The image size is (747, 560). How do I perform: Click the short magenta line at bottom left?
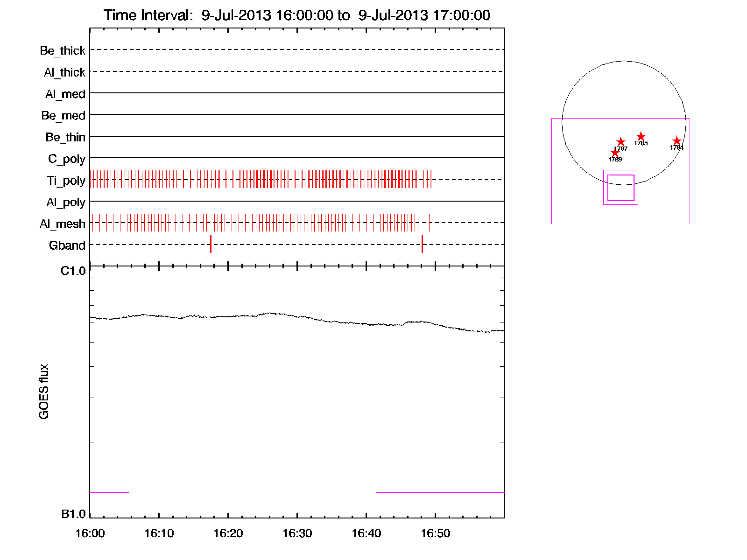109,492
